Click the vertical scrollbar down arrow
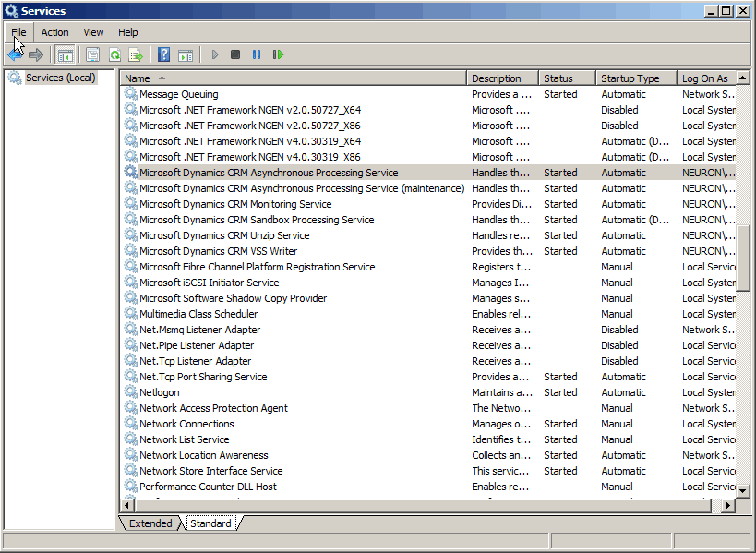The image size is (756, 553). click(x=742, y=491)
